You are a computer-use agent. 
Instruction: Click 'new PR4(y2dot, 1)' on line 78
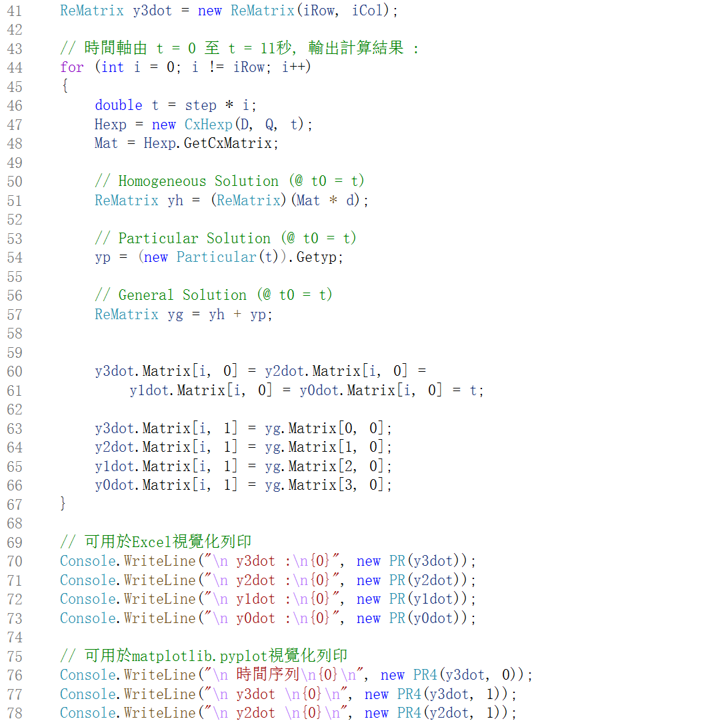tap(435, 712)
